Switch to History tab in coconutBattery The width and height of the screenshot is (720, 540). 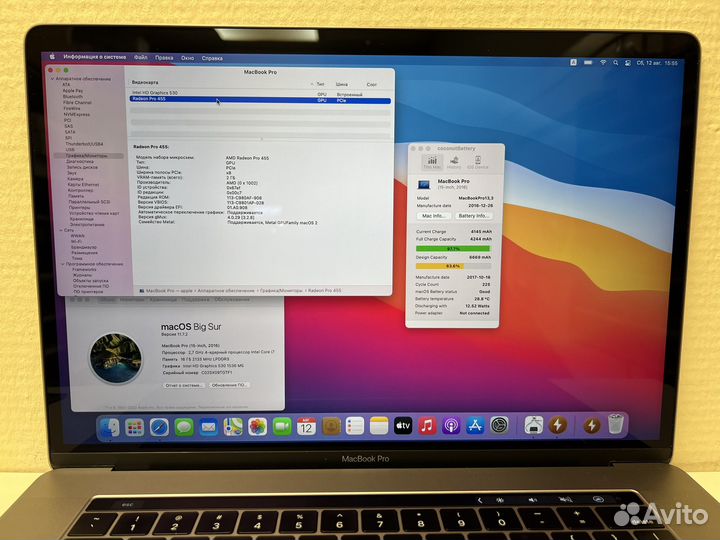tap(454, 162)
